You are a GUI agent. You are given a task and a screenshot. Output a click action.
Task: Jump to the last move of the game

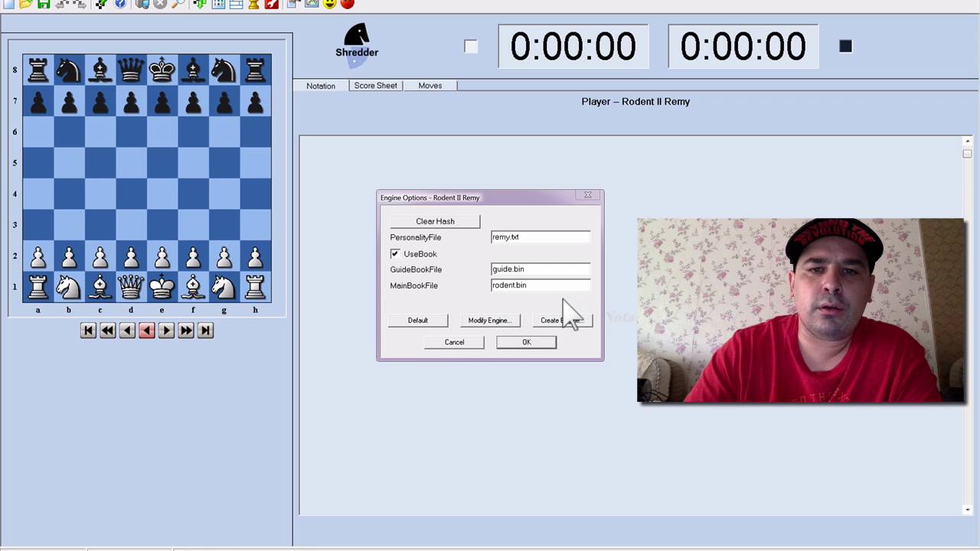[205, 331]
